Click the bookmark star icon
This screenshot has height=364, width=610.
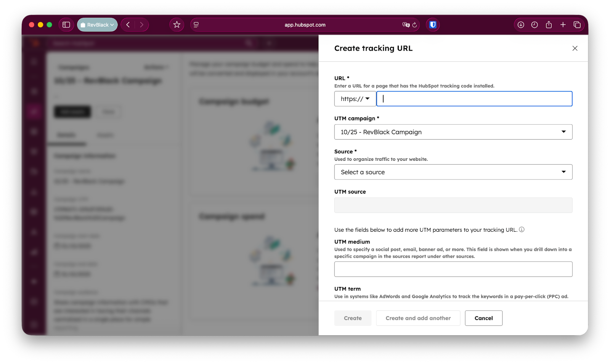[177, 25]
